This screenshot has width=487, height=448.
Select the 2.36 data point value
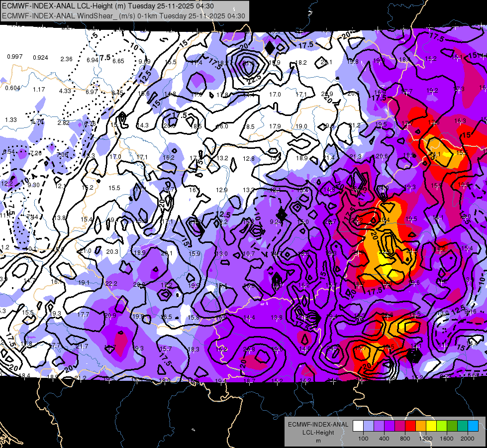click(x=67, y=59)
